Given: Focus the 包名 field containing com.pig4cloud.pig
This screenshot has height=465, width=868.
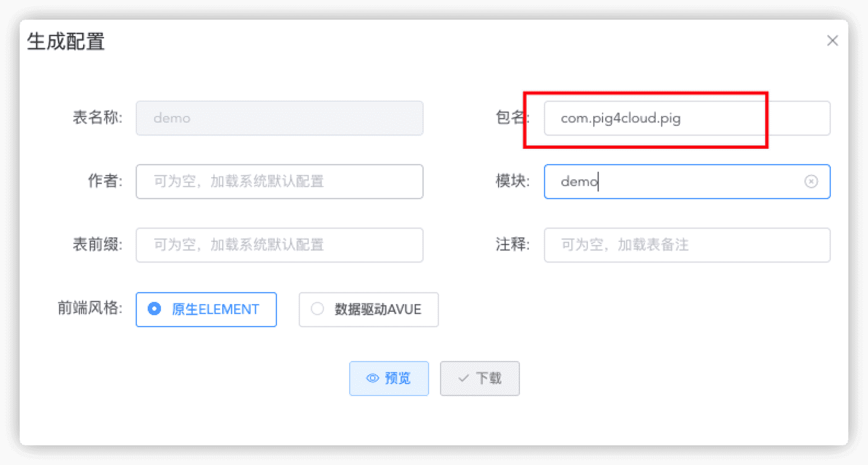Looking at the screenshot, I should (x=687, y=118).
